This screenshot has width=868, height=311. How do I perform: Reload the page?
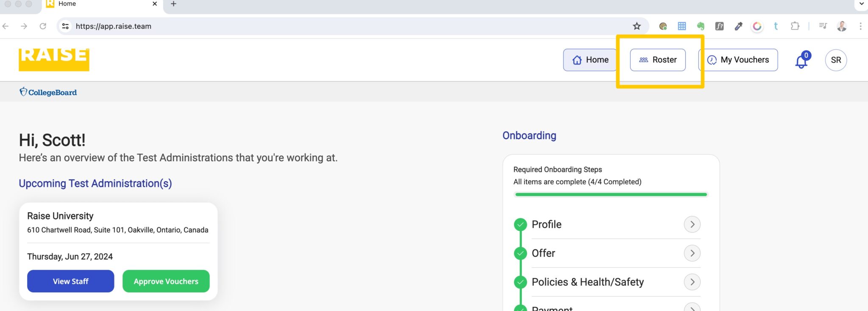coord(43,26)
